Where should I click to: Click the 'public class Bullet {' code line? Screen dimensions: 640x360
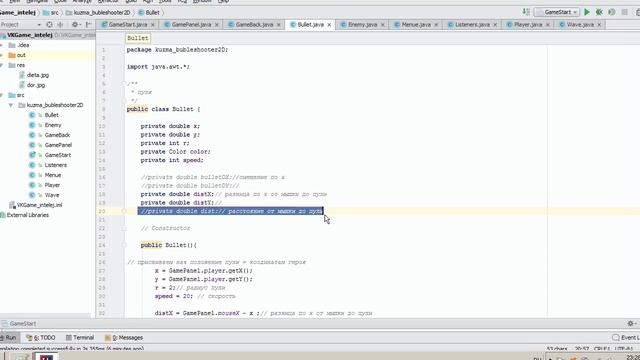164,109
